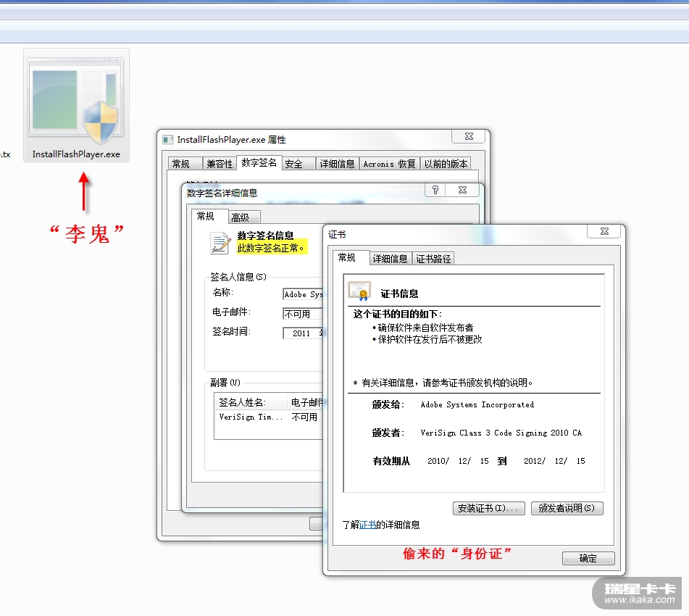The height and width of the screenshot is (616, 689).
Task: Click the 副署(U) group label
Action: (x=225, y=383)
